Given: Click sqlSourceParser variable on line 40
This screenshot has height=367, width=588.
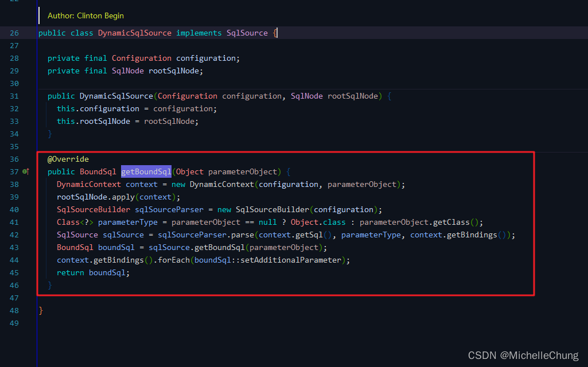Looking at the screenshot, I should coord(169,209).
